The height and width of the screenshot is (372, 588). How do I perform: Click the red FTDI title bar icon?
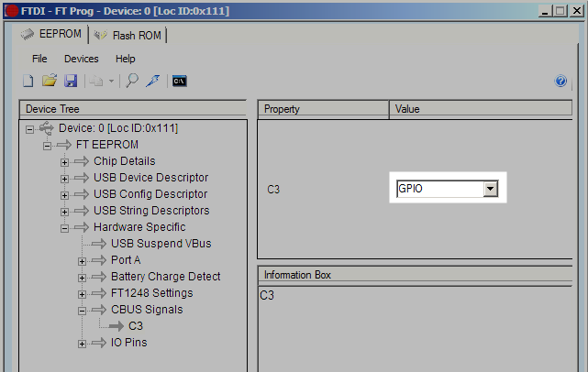[12, 11]
